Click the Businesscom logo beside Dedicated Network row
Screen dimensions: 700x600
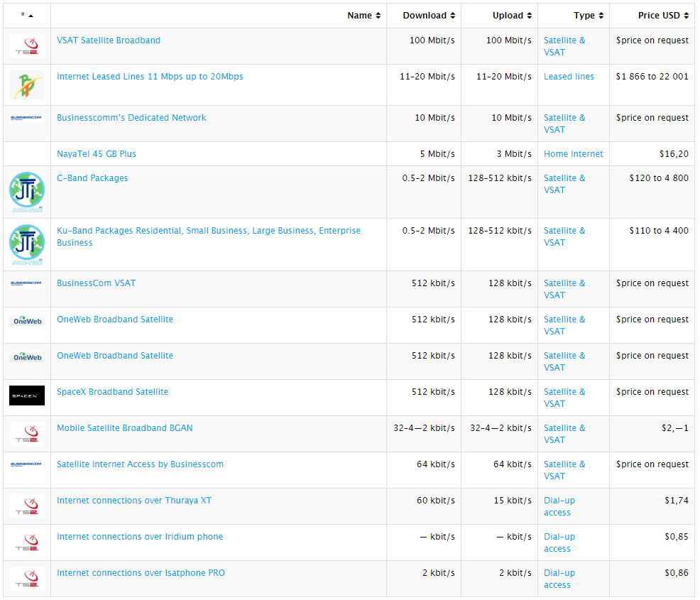27,118
